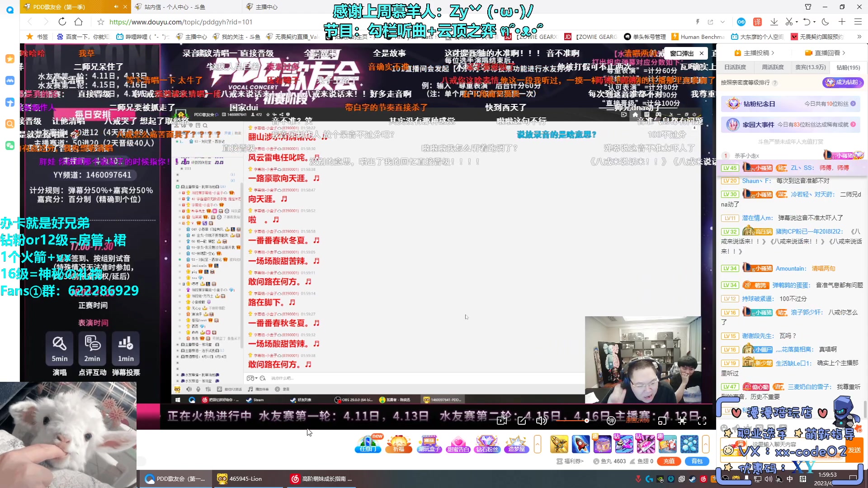Open 主播投稿 section

point(755,53)
